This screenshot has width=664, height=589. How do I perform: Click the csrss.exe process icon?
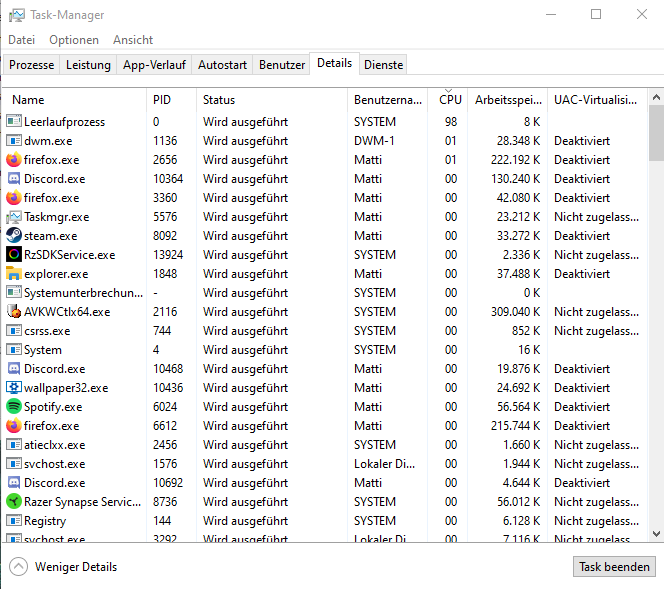coord(14,331)
